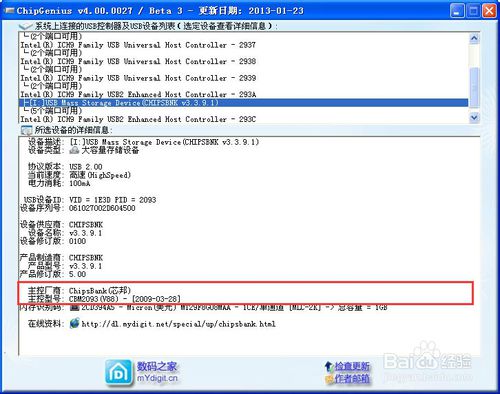Click the 高速 (HighSpeed) current speed value
500x394 pixels.
click(100, 175)
